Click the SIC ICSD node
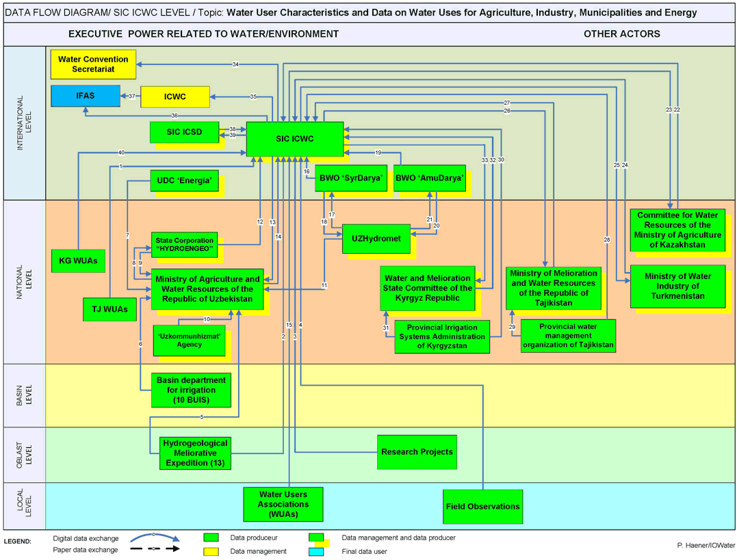 184,132
